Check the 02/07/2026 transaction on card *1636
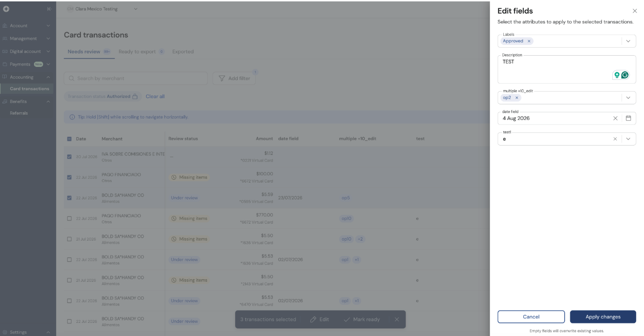This screenshot has width=644, height=336. point(70,260)
